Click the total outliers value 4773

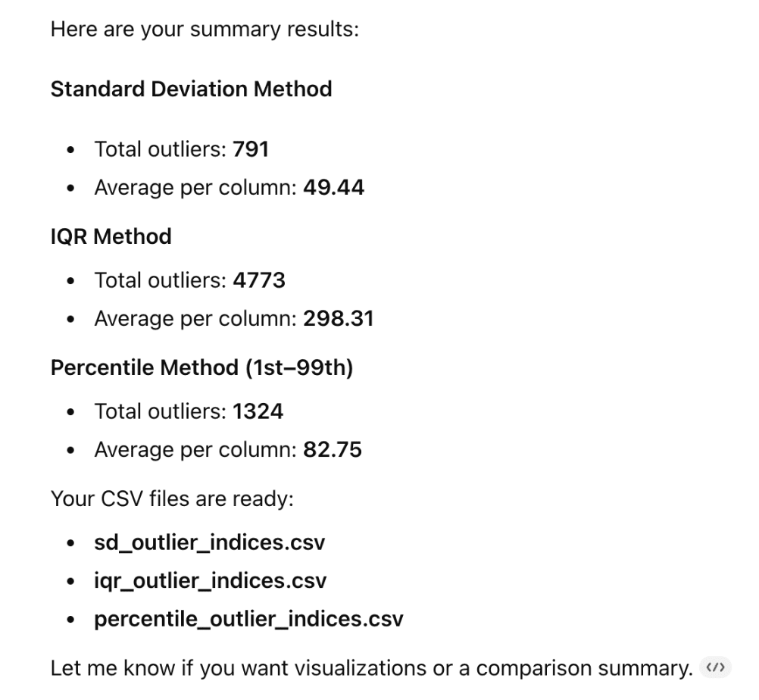click(259, 280)
